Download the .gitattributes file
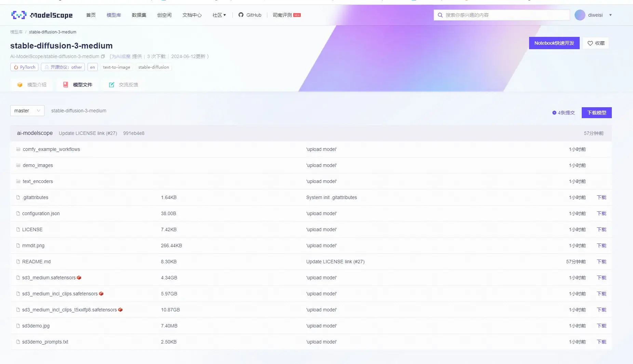The width and height of the screenshot is (633, 364). tap(602, 197)
